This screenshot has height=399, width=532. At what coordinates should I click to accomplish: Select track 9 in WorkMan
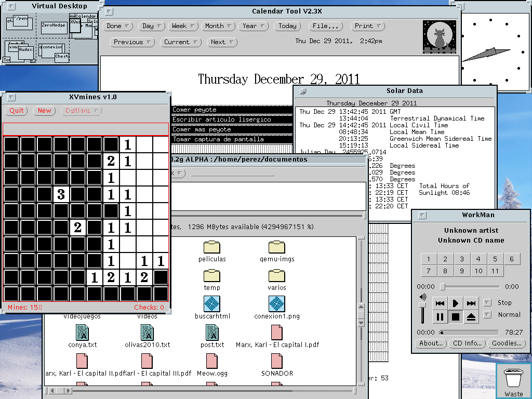(462, 271)
